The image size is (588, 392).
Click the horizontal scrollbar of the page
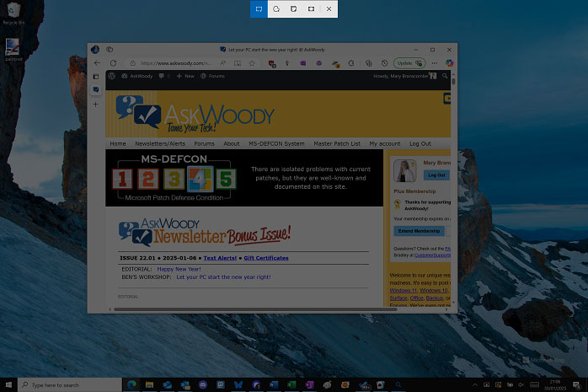pyautogui.click(x=253, y=309)
